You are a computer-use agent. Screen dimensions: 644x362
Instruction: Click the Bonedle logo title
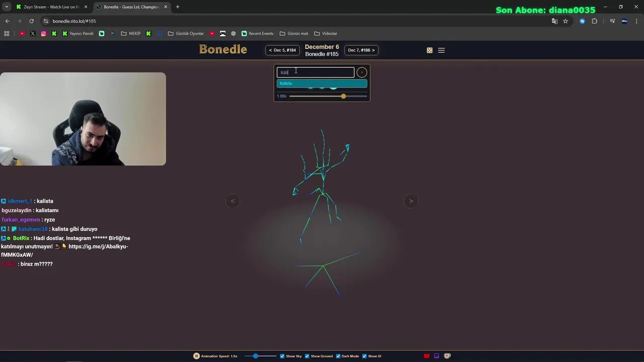pyautogui.click(x=223, y=49)
